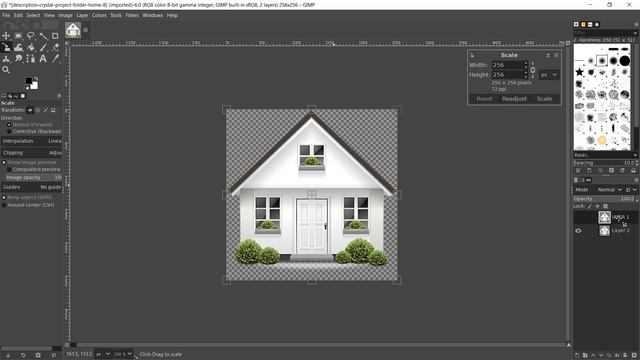Open the layer Mode Normal dropdown

pyautogui.click(x=609, y=190)
